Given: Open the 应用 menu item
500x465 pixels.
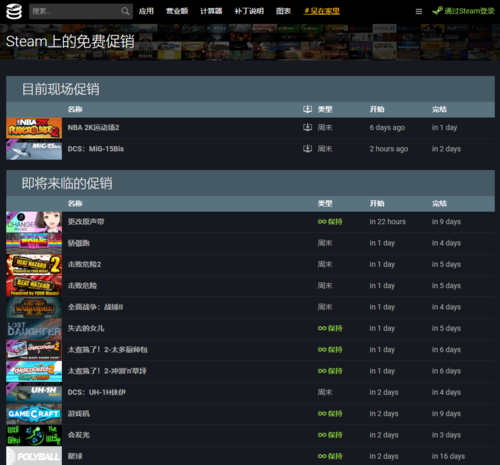Looking at the screenshot, I should click(x=146, y=11).
